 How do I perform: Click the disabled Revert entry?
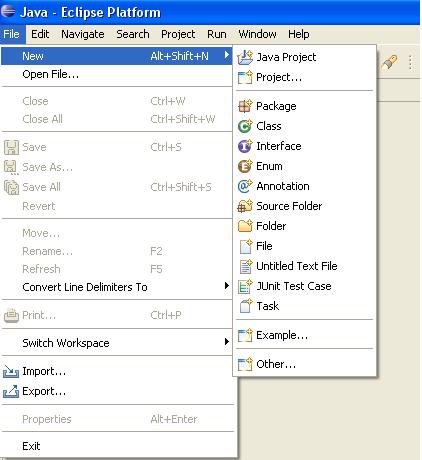117,206
